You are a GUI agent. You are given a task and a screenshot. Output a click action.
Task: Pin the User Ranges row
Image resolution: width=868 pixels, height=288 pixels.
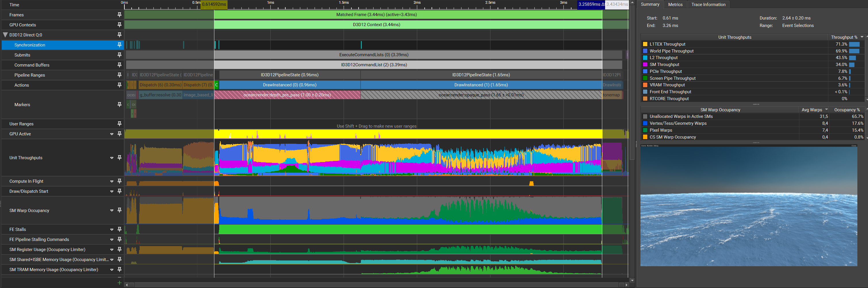click(x=119, y=124)
